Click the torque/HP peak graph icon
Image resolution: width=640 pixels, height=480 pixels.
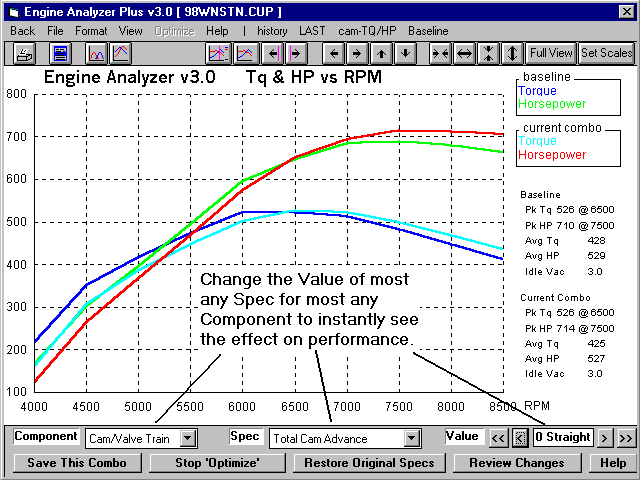click(x=120, y=53)
